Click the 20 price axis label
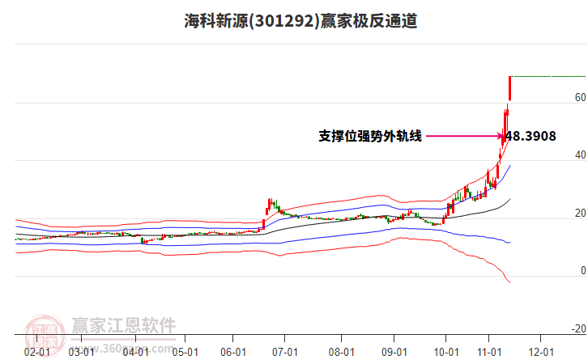588x364 pixels. click(580, 213)
